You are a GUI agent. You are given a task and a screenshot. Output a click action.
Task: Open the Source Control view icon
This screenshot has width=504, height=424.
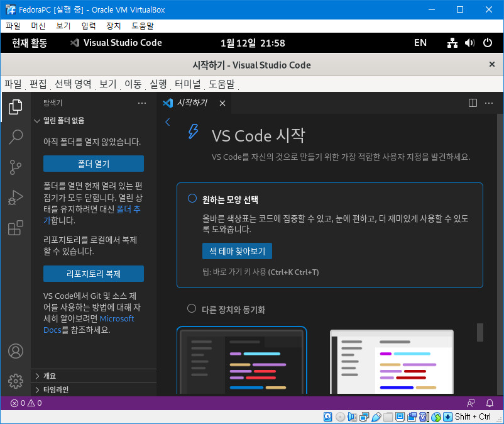pyautogui.click(x=16, y=167)
